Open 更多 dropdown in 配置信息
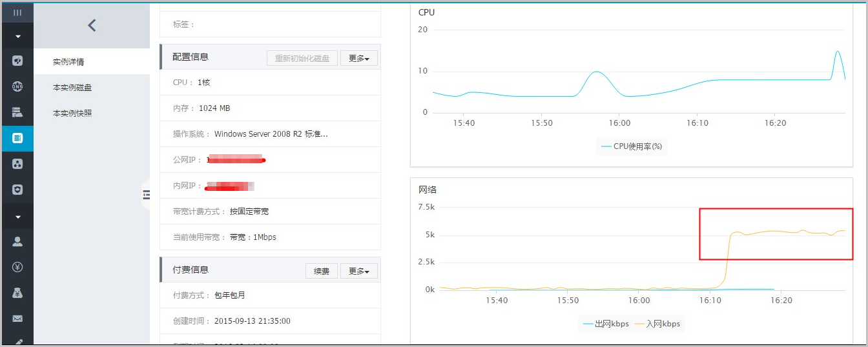 coord(359,58)
